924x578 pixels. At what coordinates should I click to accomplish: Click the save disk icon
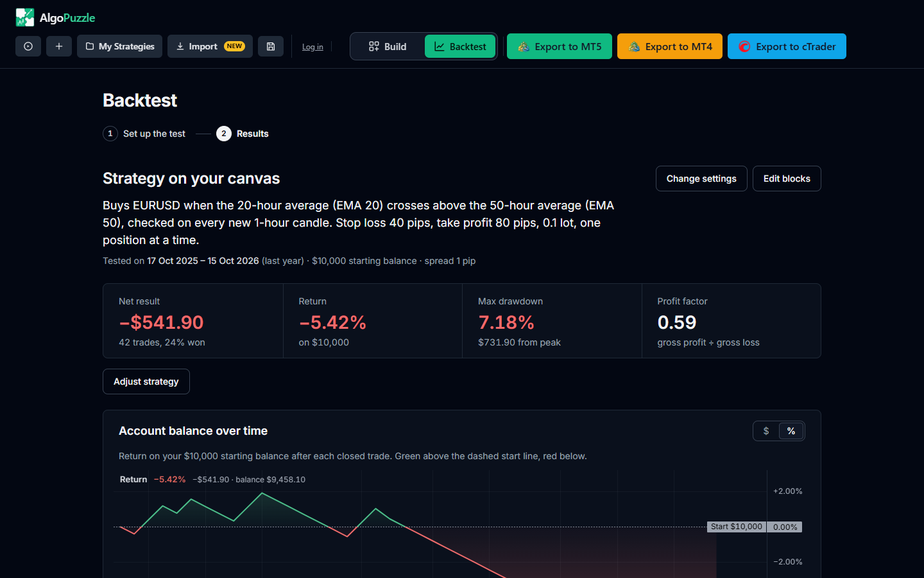[271, 46]
